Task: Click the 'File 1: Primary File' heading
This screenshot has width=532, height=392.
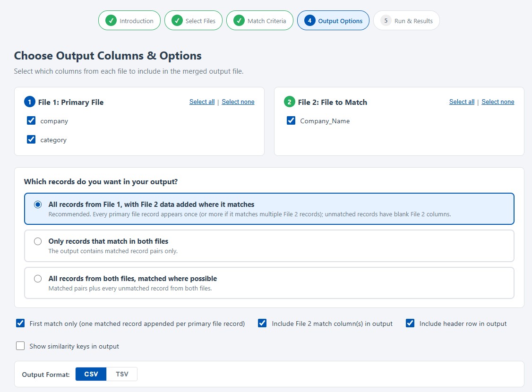Action: tap(70, 102)
